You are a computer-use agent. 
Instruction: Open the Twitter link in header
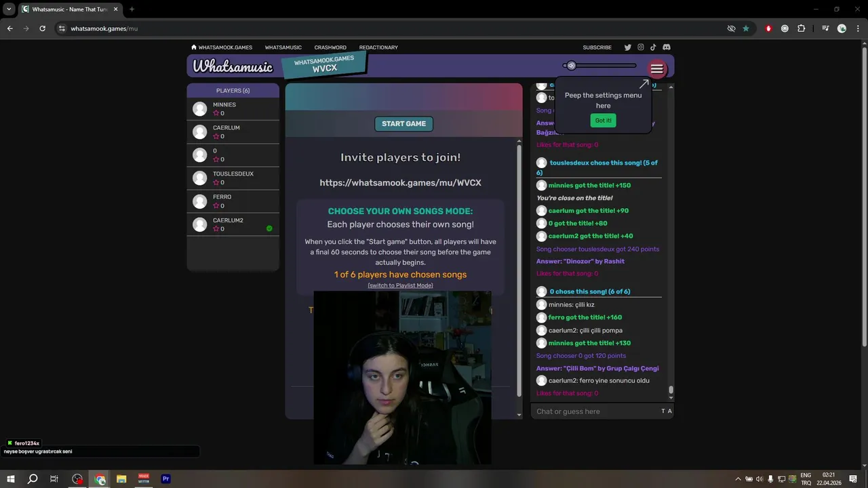coord(627,47)
